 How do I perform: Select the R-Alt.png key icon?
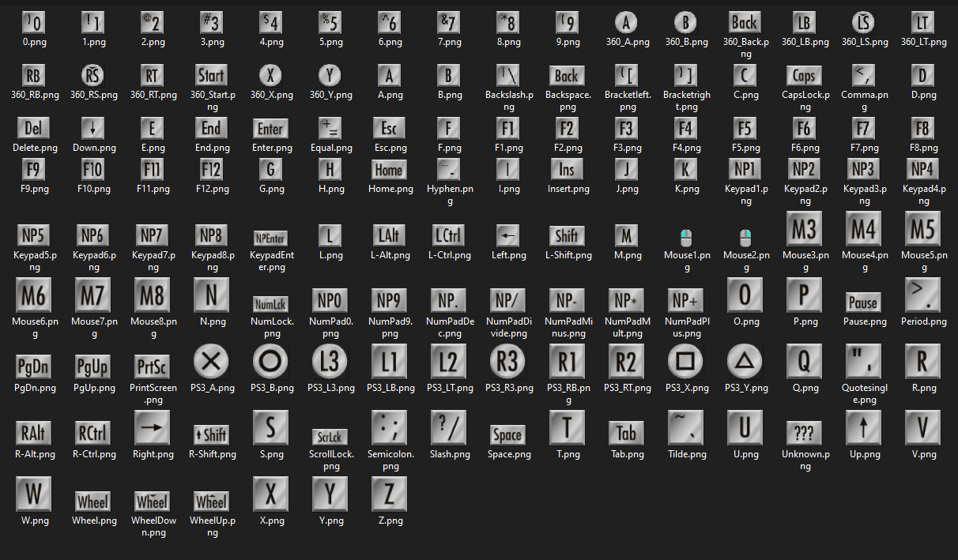tap(33, 433)
